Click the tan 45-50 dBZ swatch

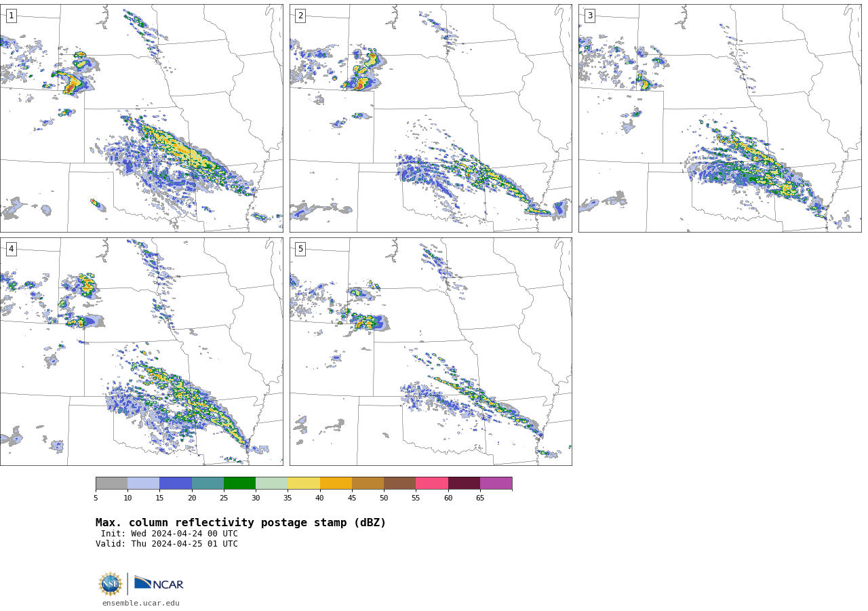368,484
